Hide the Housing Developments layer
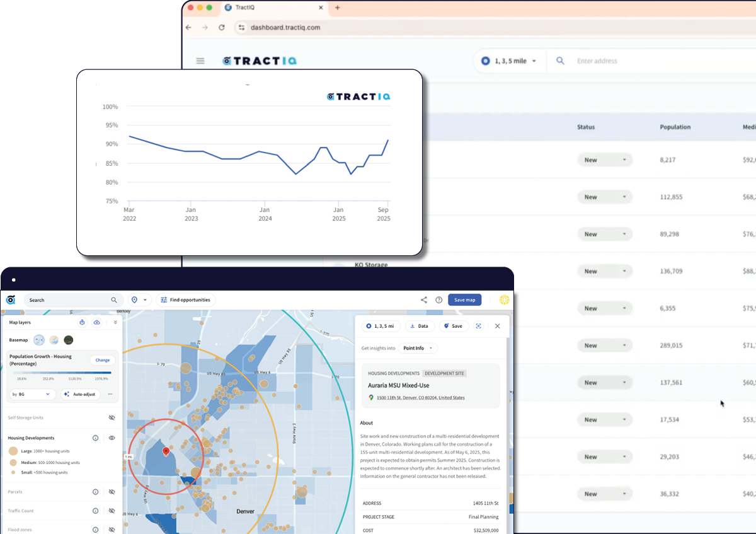The image size is (756, 534). (x=112, y=438)
